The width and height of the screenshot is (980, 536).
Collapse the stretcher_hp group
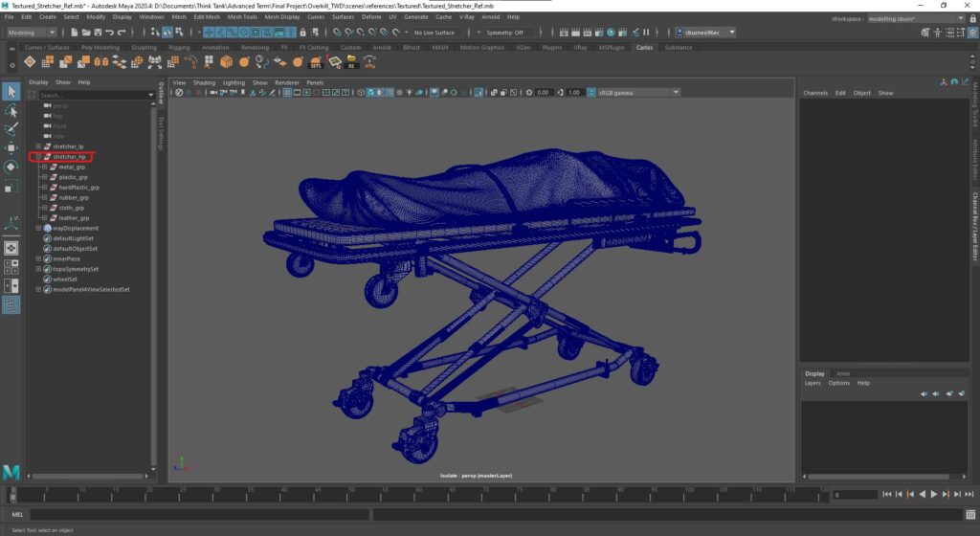coord(38,157)
